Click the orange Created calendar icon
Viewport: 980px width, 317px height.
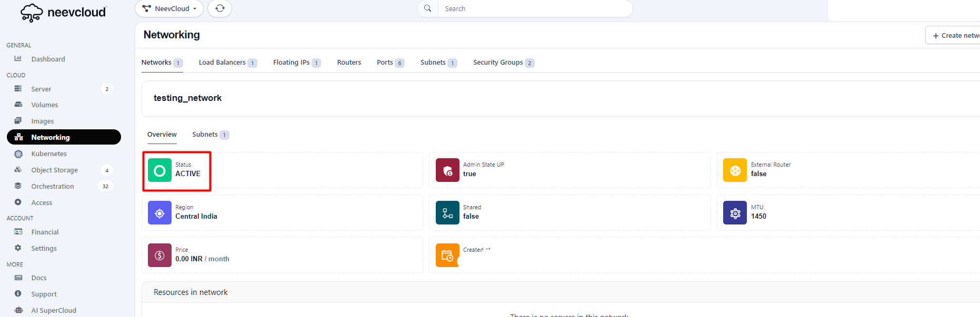point(447,255)
